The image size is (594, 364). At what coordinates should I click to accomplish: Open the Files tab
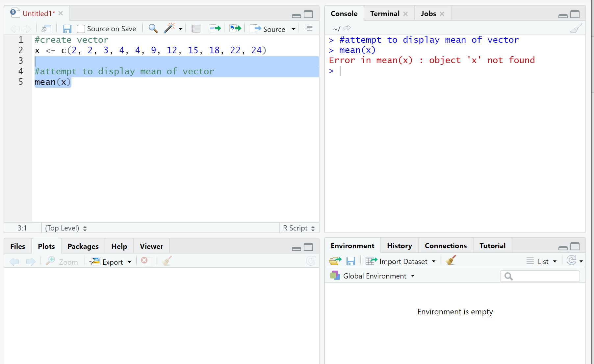coord(18,246)
